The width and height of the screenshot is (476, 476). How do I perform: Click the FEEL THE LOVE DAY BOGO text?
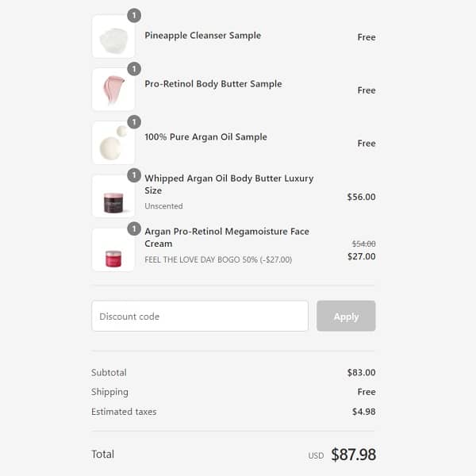coord(218,259)
